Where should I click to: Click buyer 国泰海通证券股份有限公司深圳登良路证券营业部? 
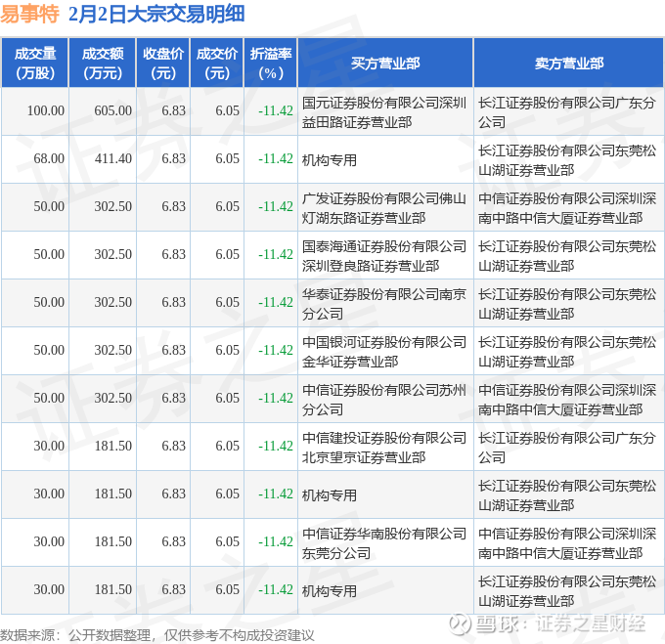384,256
